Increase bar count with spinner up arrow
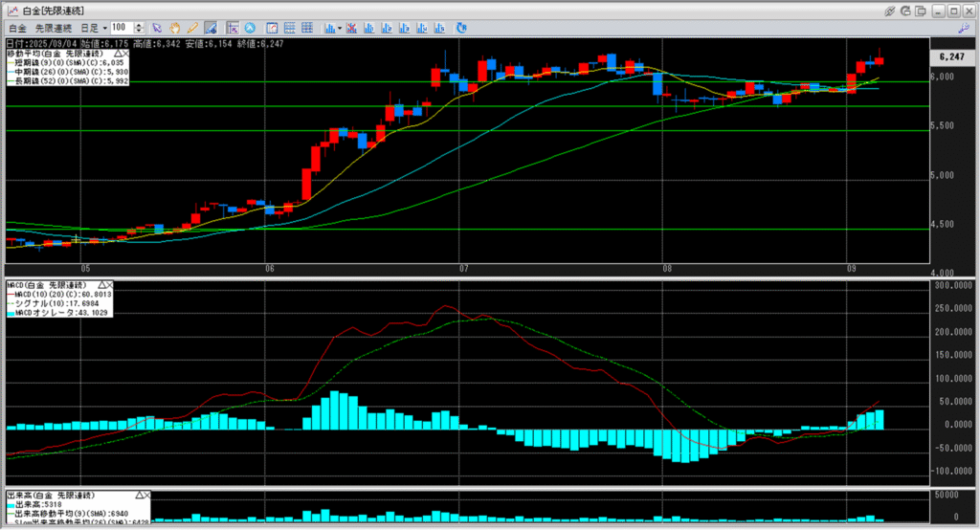Viewport: 980px width, 530px height. [140, 25]
